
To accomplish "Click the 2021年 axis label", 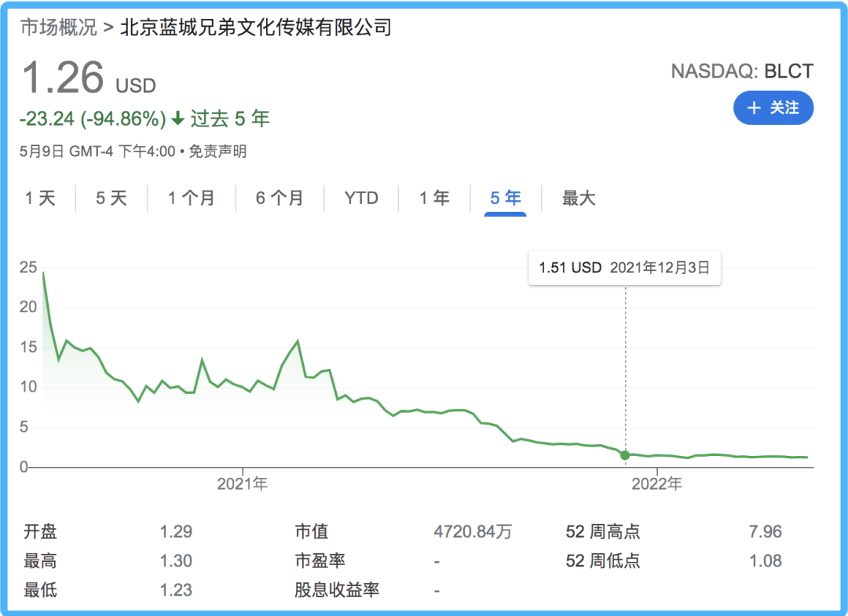I will pos(243,483).
